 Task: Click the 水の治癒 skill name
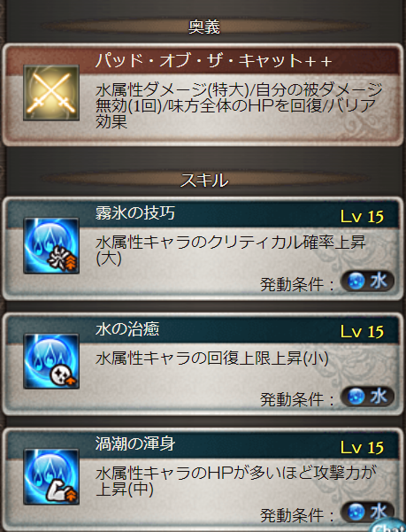coord(127,328)
